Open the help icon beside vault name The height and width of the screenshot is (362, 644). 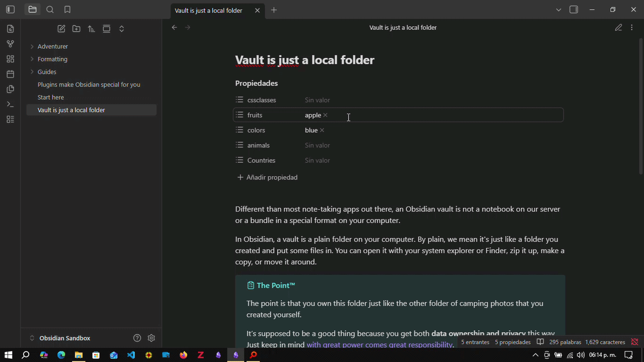pos(137,338)
